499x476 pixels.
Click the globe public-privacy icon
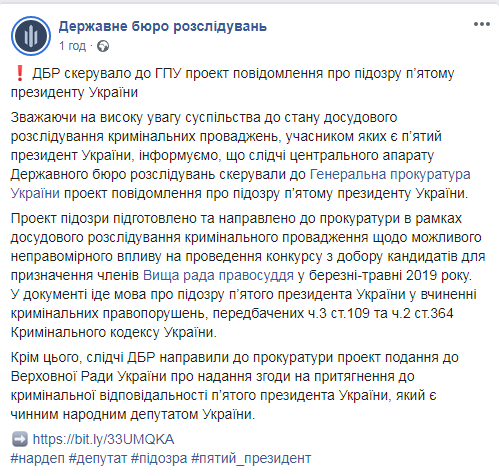[x=103, y=46]
